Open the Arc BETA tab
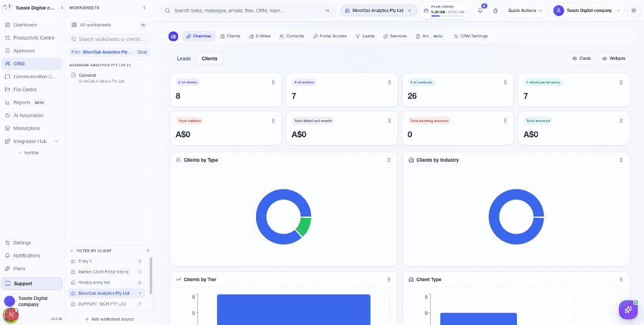 [x=430, y=36]
